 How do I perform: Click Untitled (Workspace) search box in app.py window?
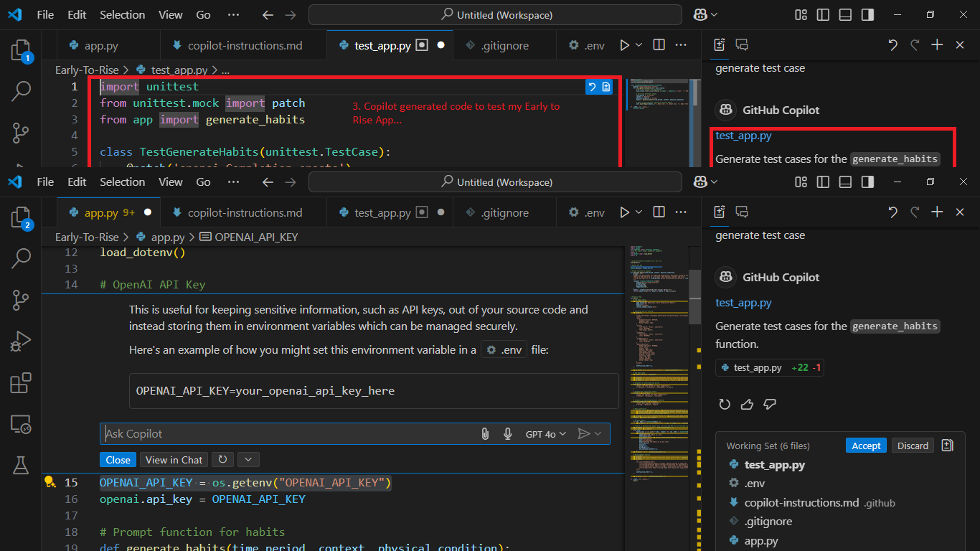coord(495,182)
